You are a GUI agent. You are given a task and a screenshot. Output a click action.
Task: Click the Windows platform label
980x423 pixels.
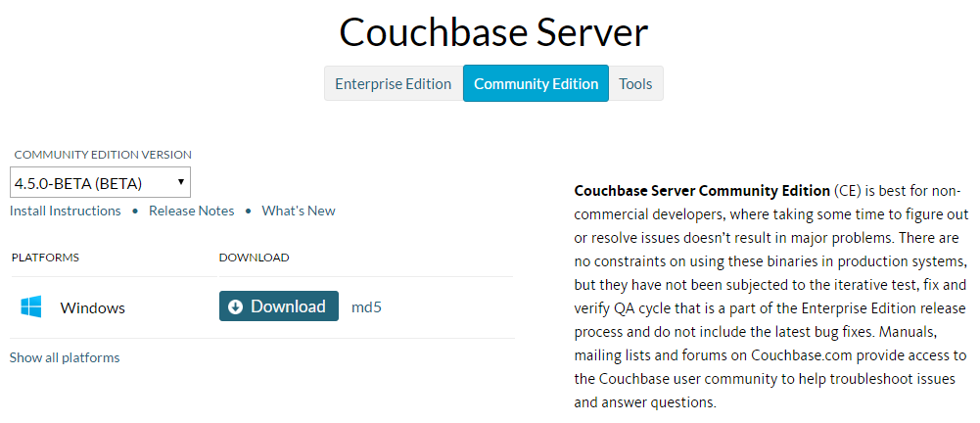pyautogui.click(x=92, y=308)
